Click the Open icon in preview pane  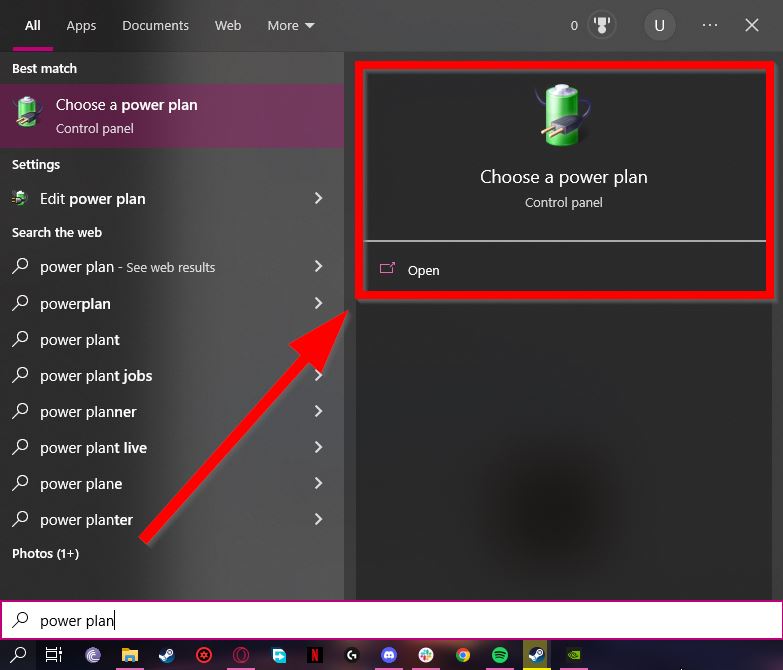[x=387, y=269]
